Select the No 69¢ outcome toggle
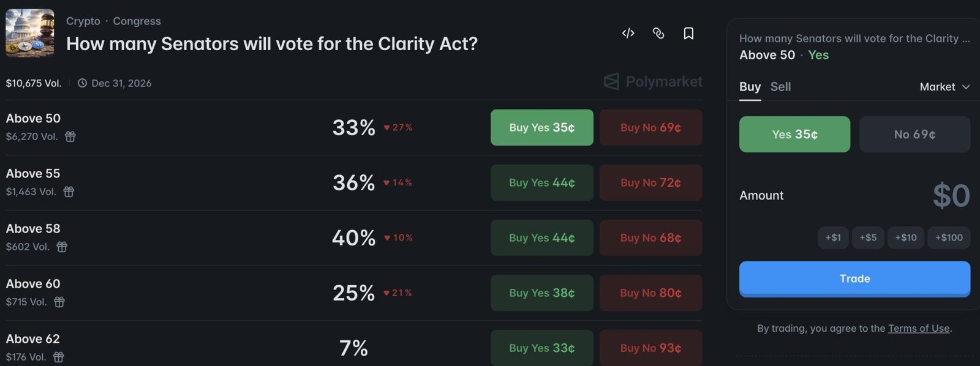Screen dimensions: 980x366 click(914, 134)
